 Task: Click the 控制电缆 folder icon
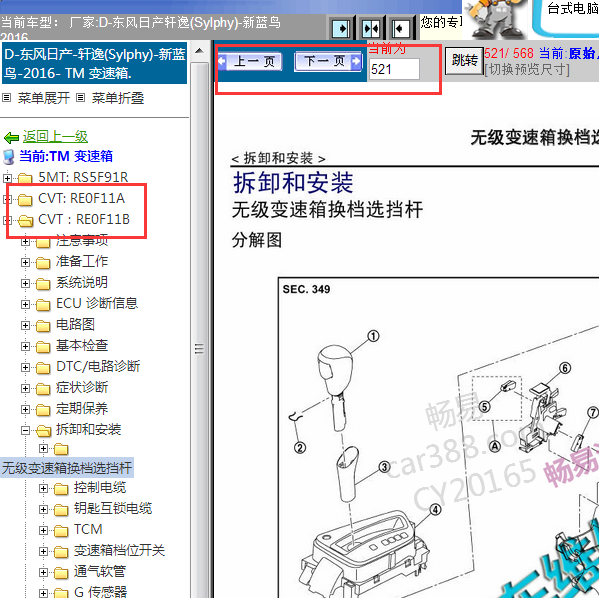point(61,489)
